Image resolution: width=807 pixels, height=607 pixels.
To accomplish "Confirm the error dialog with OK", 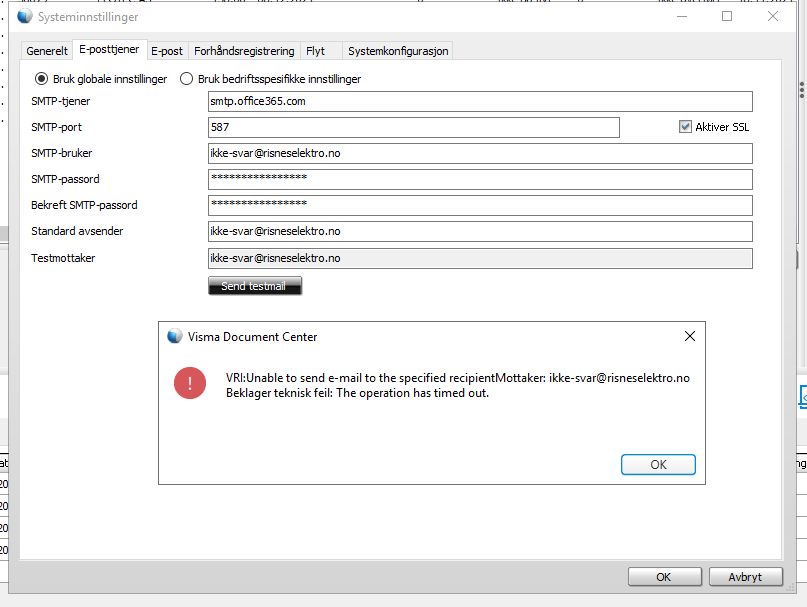I will click(x=658, y=464).
